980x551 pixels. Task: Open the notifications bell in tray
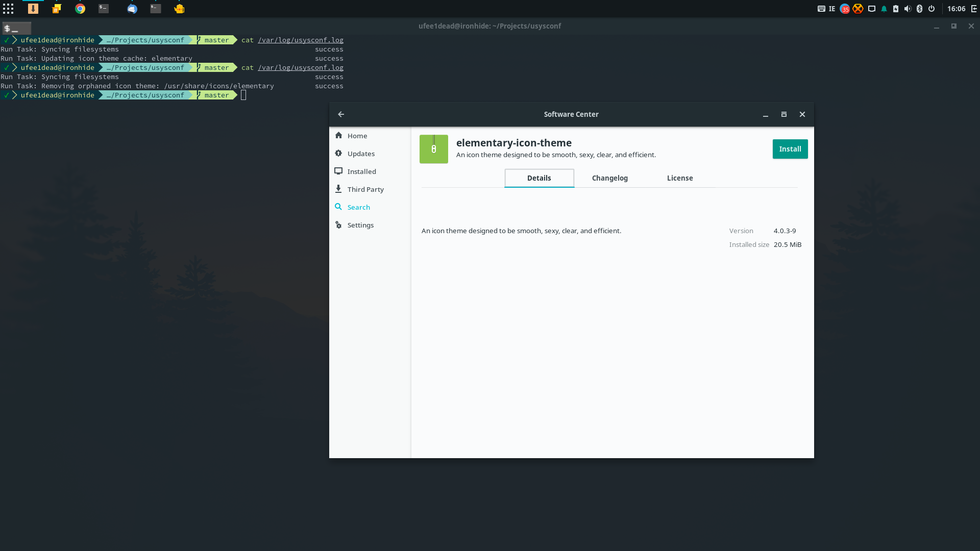click(884, 9)
